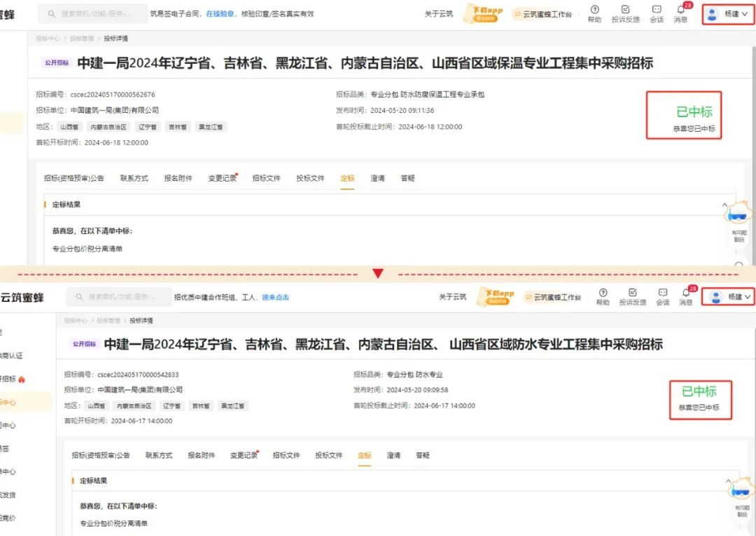Open 投诉反馈 feedback icon on the 保温 tender page
Viewport: 756px width, 536px height.
click(625, 10)
